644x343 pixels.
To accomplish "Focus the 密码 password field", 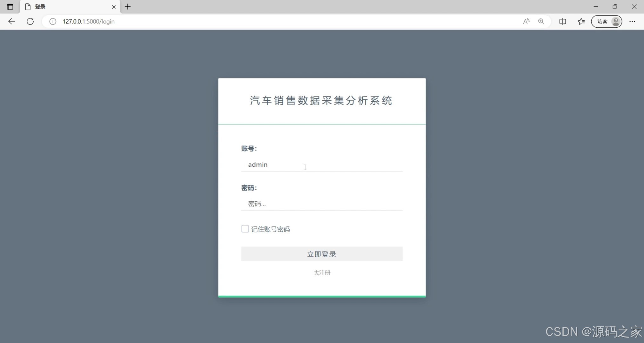I will 322,204.
